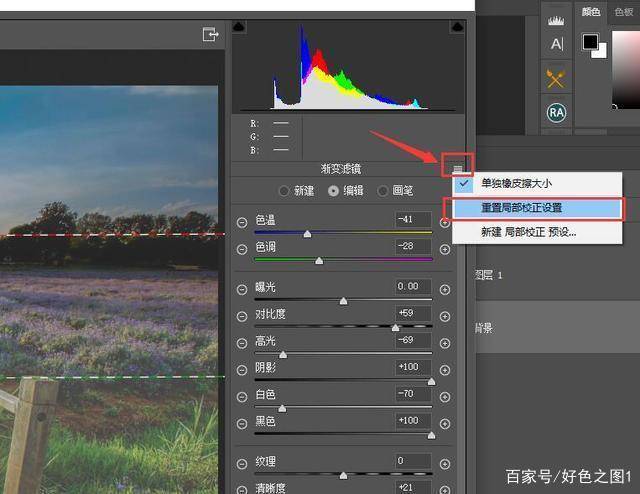
Task: Decrease 纹理 with minus button
Action: click(242, 464)
